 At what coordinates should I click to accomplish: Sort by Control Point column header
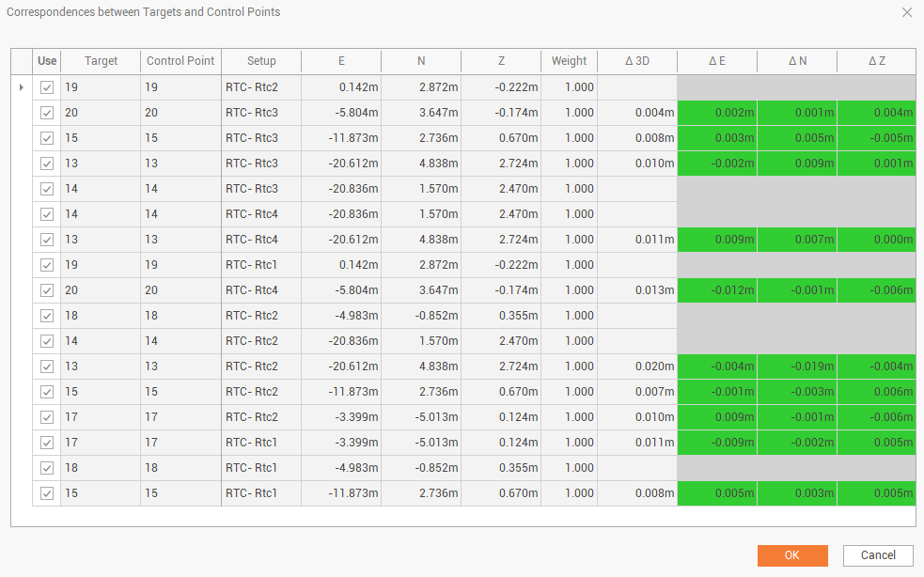pyautogui.click(x=180, y=61)
